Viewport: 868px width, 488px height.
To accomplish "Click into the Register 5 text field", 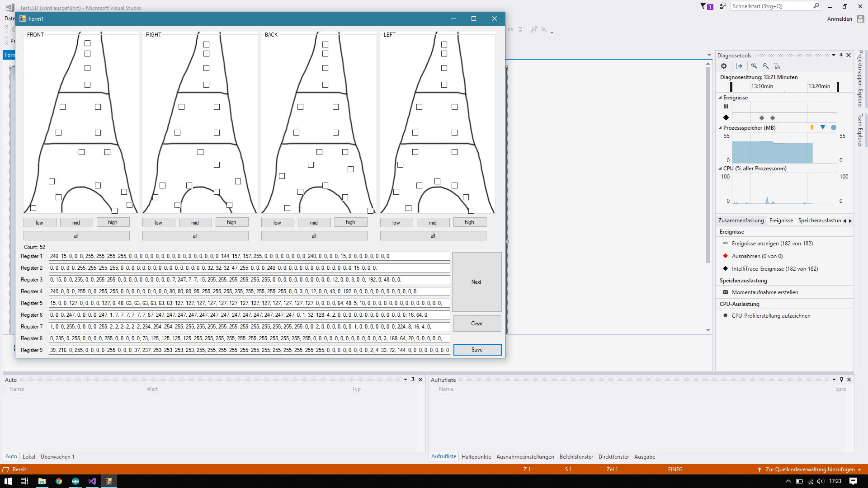I will click(249, 303).
